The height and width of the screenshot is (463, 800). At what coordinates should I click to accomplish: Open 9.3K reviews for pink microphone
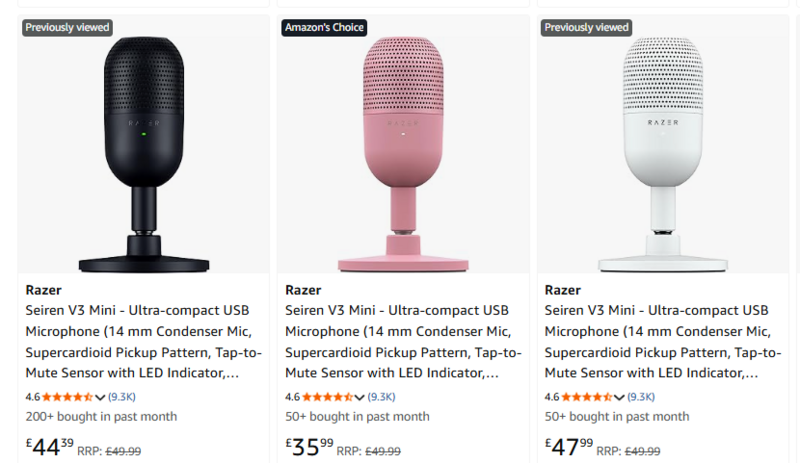click(382, 397)
